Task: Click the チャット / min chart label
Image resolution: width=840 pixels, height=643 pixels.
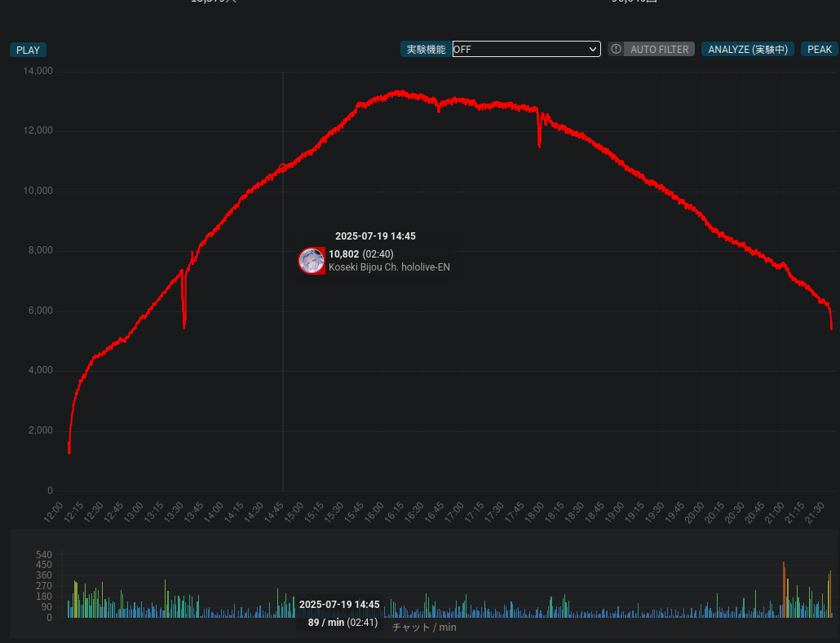Action: point(424,627)
